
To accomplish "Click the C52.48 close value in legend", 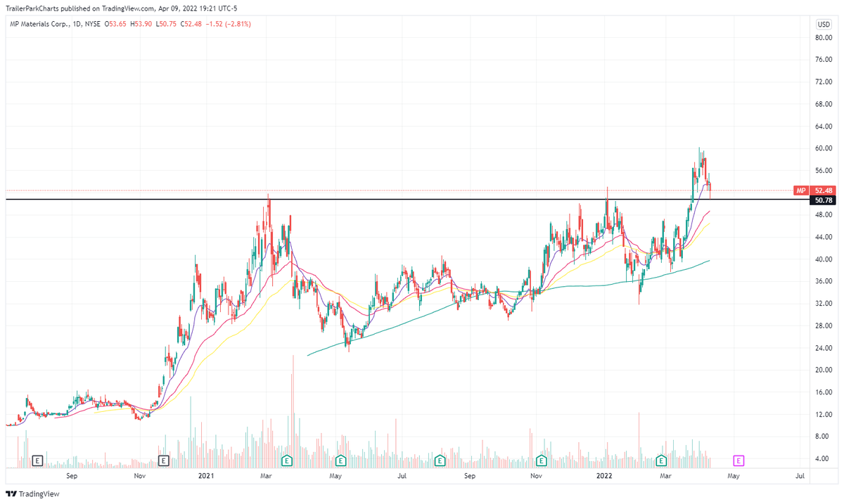I will (x=191, y=24).
